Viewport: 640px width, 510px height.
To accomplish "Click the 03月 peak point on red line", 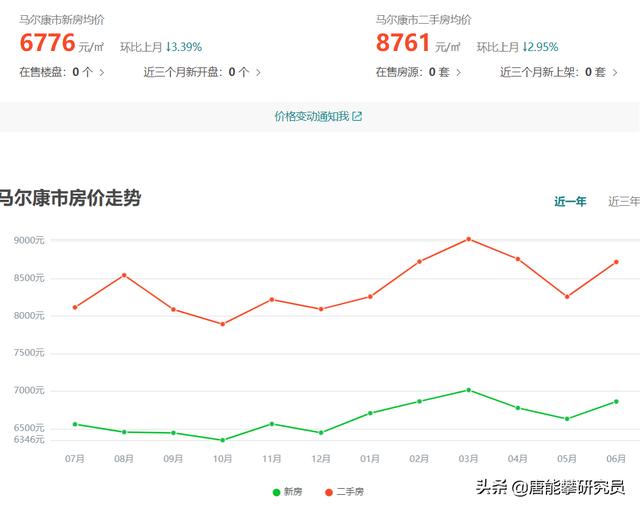I will pyautogui.click(x=468, y=239).
